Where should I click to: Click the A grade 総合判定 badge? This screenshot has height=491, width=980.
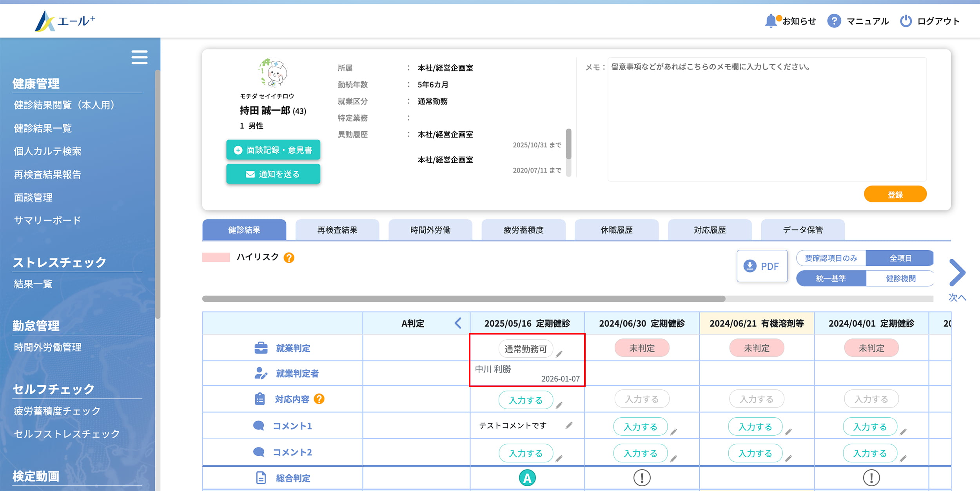click(x=527, y=478)
